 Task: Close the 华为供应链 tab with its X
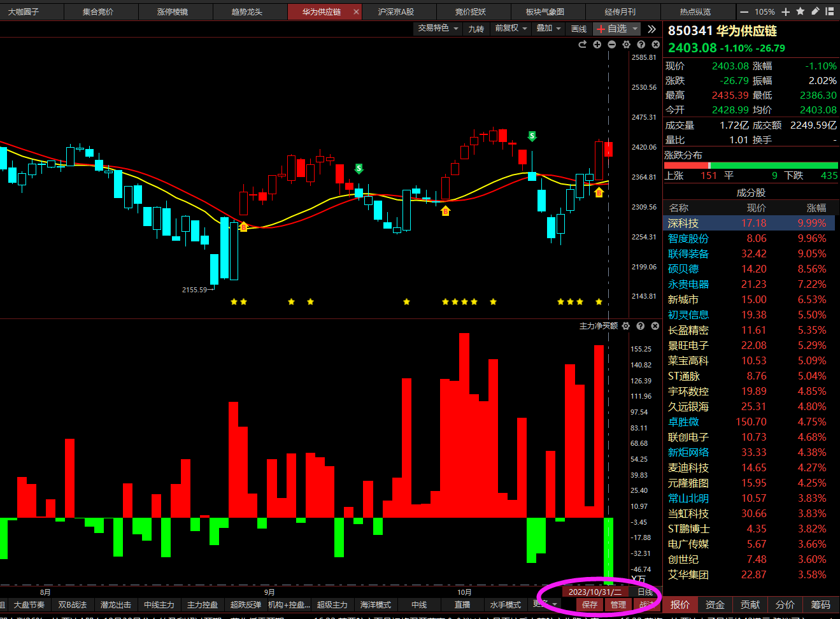pyautogui.click(x=356, y=11)
